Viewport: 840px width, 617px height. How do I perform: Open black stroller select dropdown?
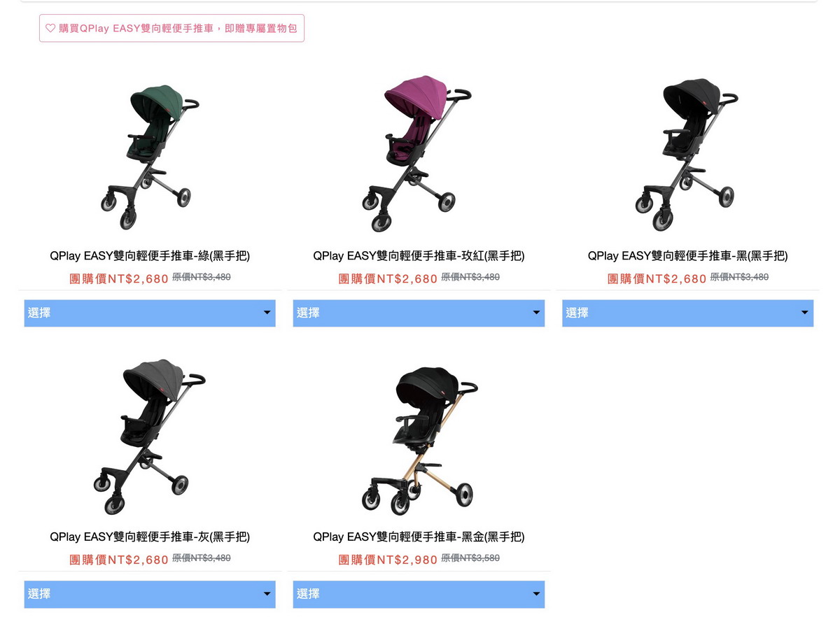[687, 313]
